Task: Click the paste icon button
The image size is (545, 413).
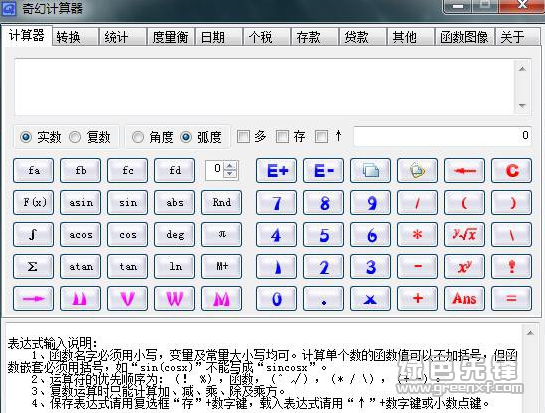Action: click(x=417, y=171)
